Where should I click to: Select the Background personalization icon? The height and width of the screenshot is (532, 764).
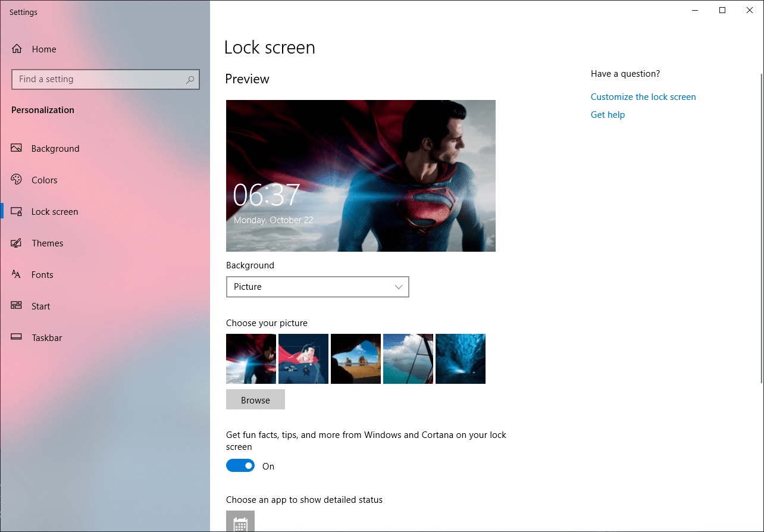click(17, 148)
